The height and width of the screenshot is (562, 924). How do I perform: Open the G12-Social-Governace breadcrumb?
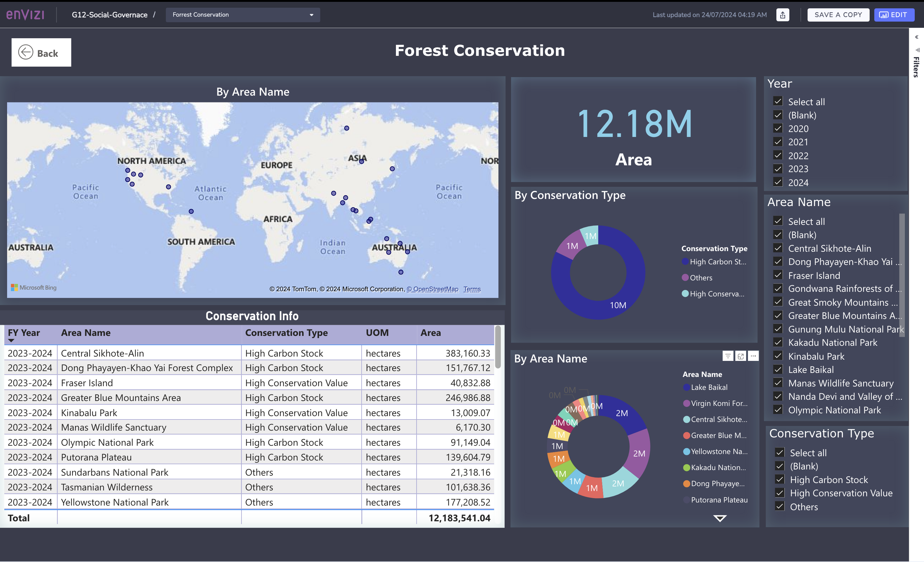(x=109, y=14)
